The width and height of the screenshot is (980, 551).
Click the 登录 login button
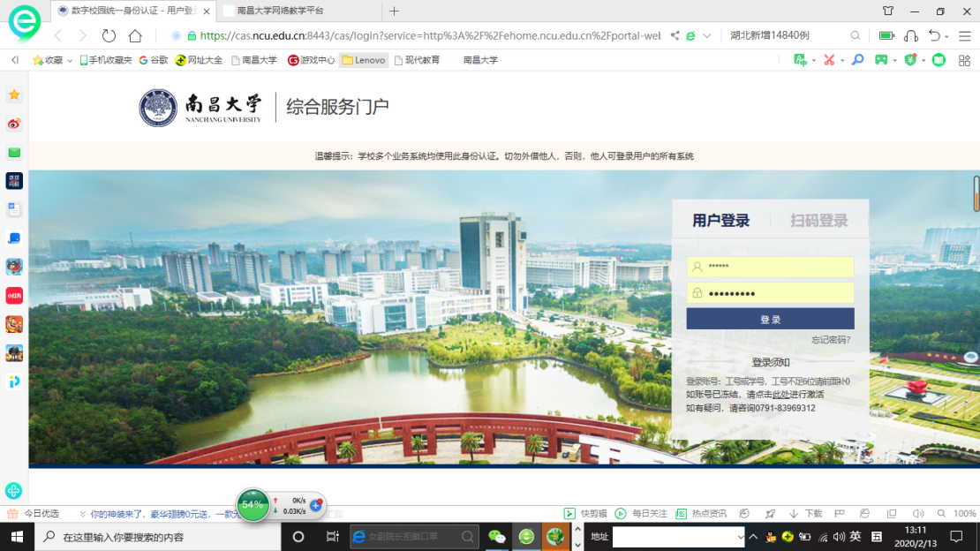click(770, 319)
